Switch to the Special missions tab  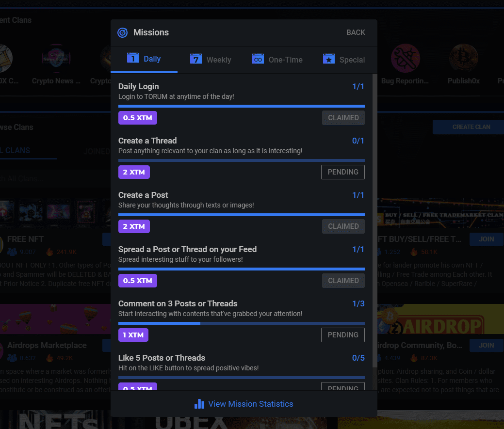344,60
